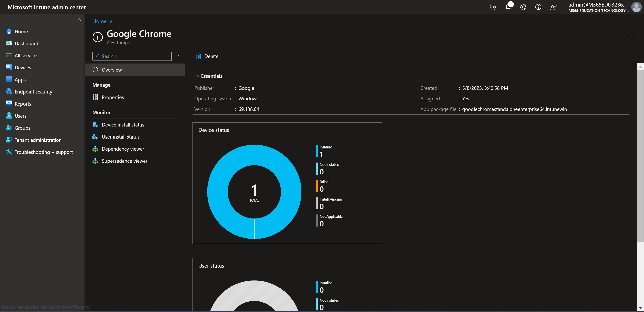The height and width of the screenshot is (312, 644).
Task: Click the admin@M365EDU account name
Action: click(x=598, y=5)
